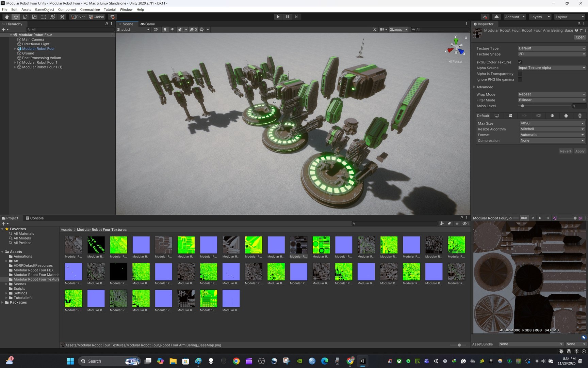Open the cloud services icon
The width and height of the screenshot is (588, 368).
pyautogui.click(x=496, y=17)
